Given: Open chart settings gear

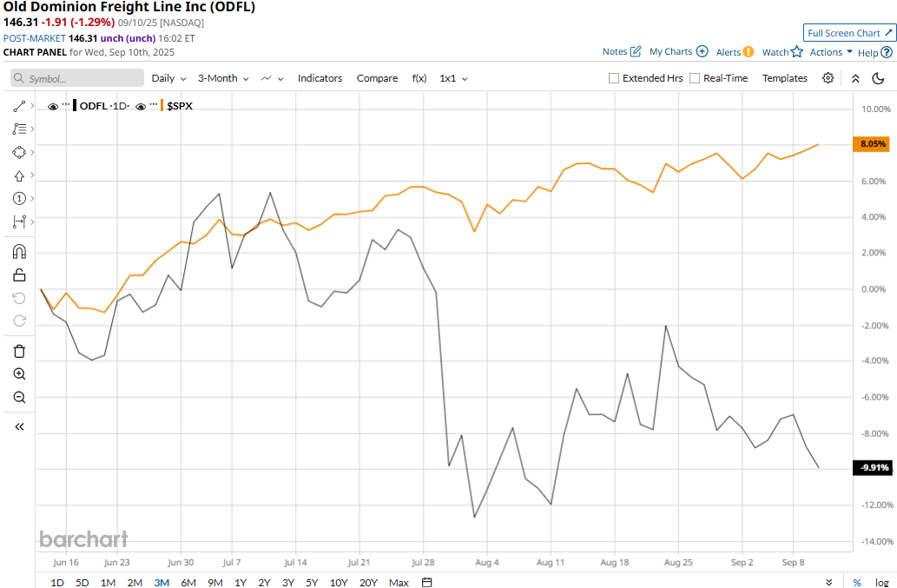Looking at the screenshot, I should (x=828, y=78).
